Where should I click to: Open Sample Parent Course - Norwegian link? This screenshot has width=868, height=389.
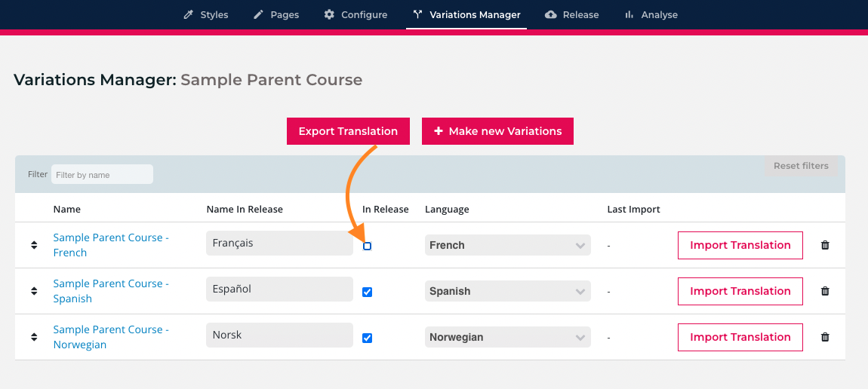point(111,337)
